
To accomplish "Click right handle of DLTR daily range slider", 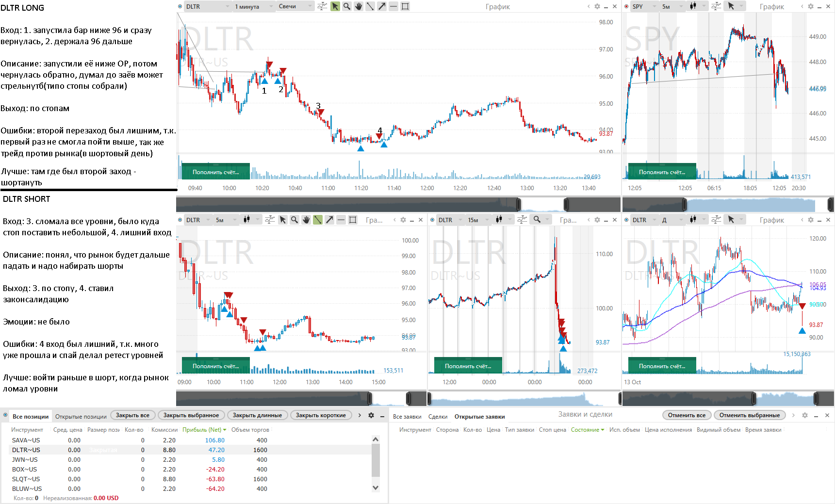I will click(x=816, y=399).
